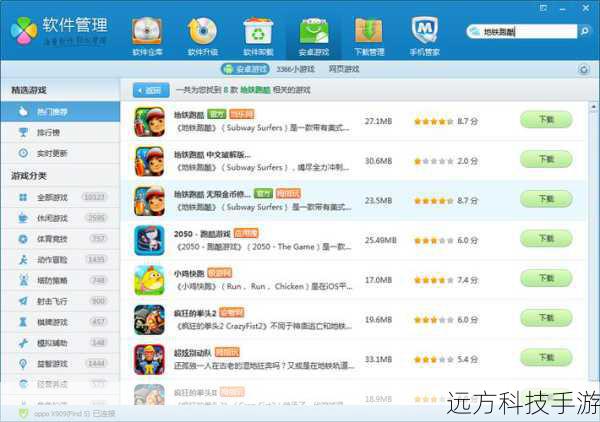Download the 27.1MB 地铁跑酷 game
This screenshot has height=422, width=600.
pos(546,120)
